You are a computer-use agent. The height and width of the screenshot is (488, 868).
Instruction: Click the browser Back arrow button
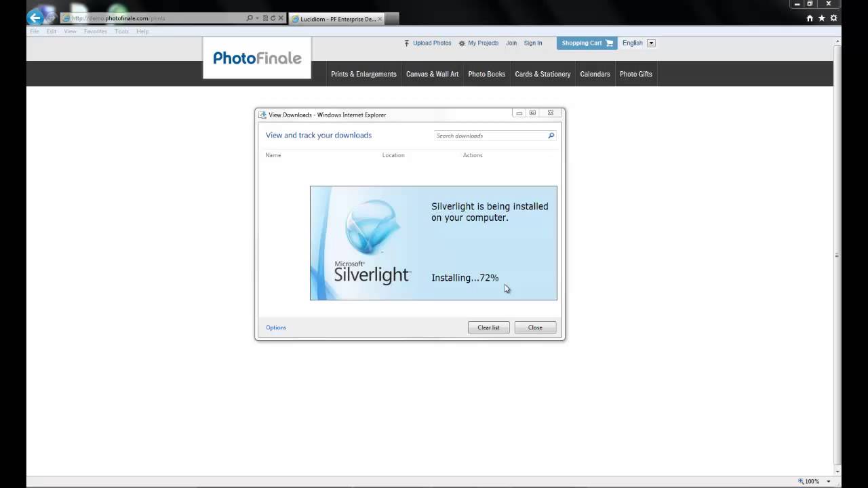pyautogui.click(x=35, y=18)
